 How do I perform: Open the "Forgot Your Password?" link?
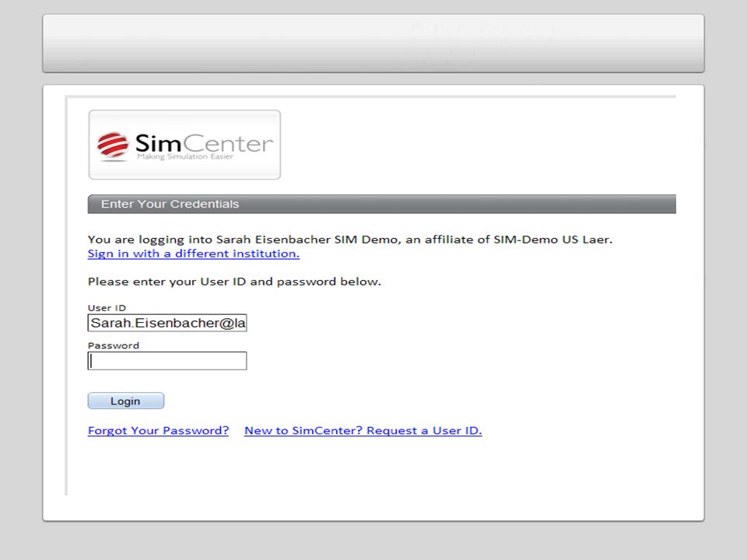pos(158,430)
